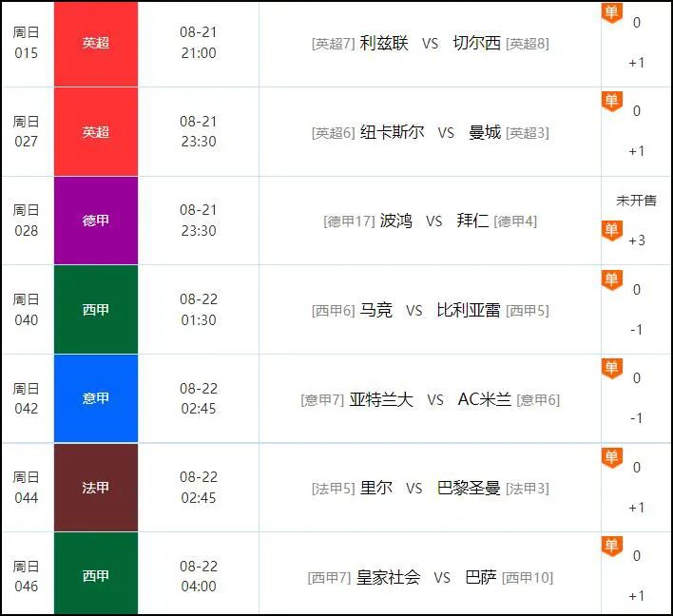Image resolution: width=673 pixels, height=616 pixels.
Task: Click the rank tag [德甲17]
Action: click(x=349, y=221)
